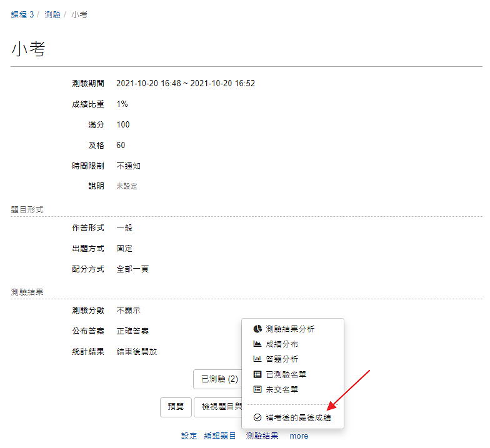Click the 1% grade weight value
The height and width of the screenshot is (448, 490).
[x=122, y=104]
